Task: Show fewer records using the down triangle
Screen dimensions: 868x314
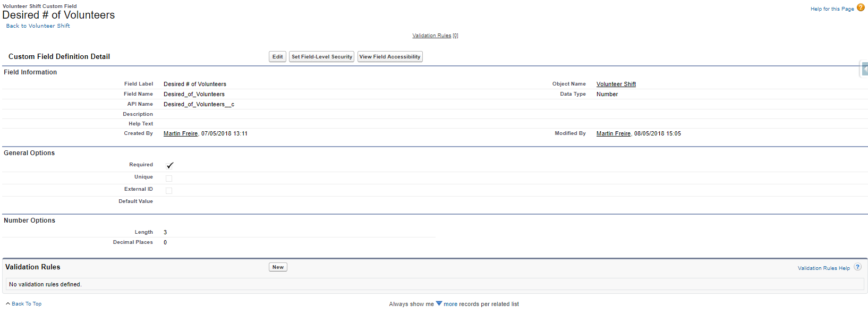Action: [439, 304]
